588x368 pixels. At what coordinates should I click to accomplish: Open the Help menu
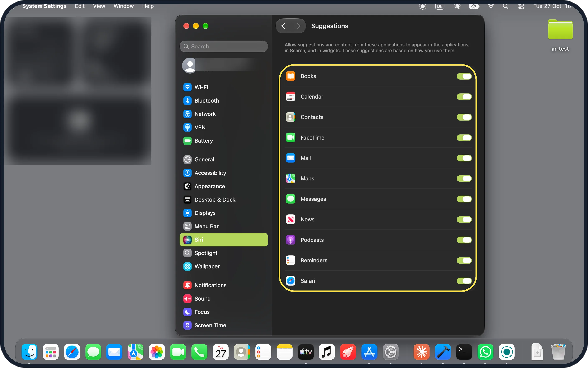coord(148,6)
